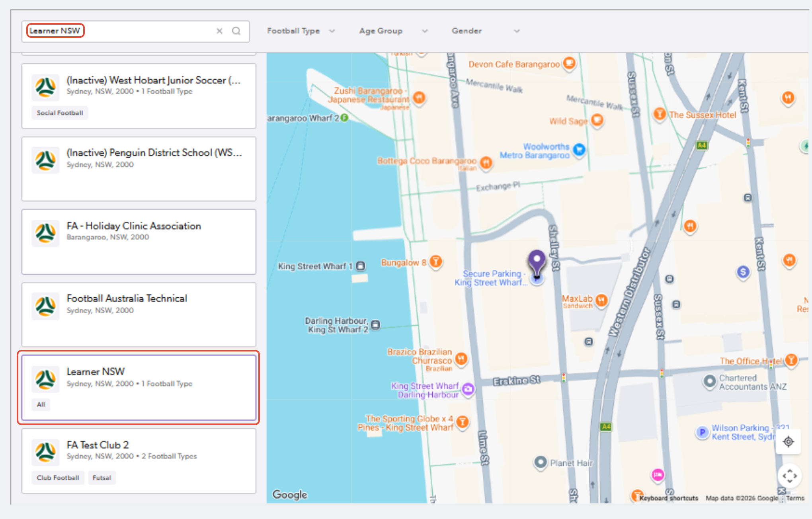Select King Street Wharf 1 ferry icon
Image resolution: width=812 pixels, height=519 pixels.
coord(361,266)
